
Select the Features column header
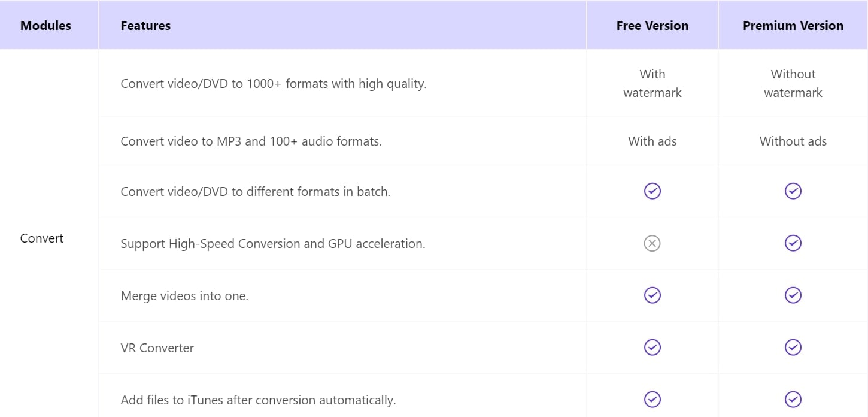[145, 26]
